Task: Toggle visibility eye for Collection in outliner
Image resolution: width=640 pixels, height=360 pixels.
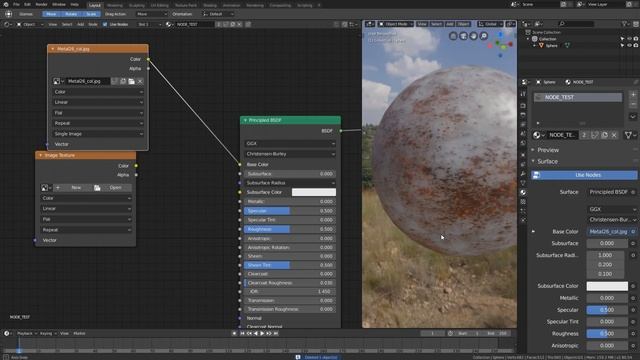Action: tap(629, 39)
